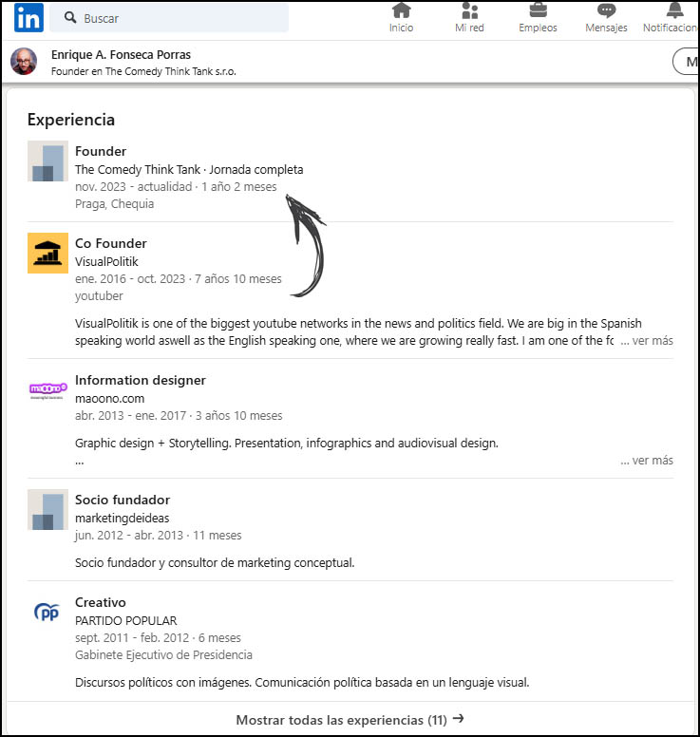
Task: Open the Founder job title entry
Action: tap(101, 151)
